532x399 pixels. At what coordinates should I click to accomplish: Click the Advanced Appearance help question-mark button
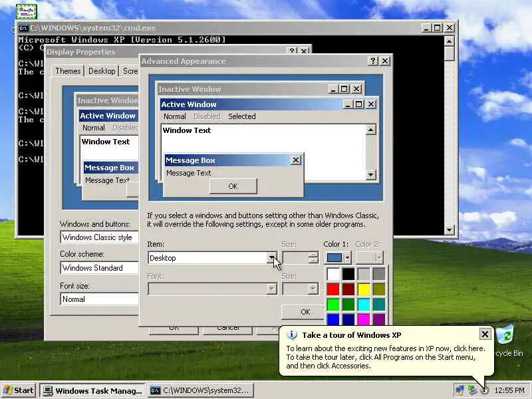pyautogui.click(x=373, y=61)
